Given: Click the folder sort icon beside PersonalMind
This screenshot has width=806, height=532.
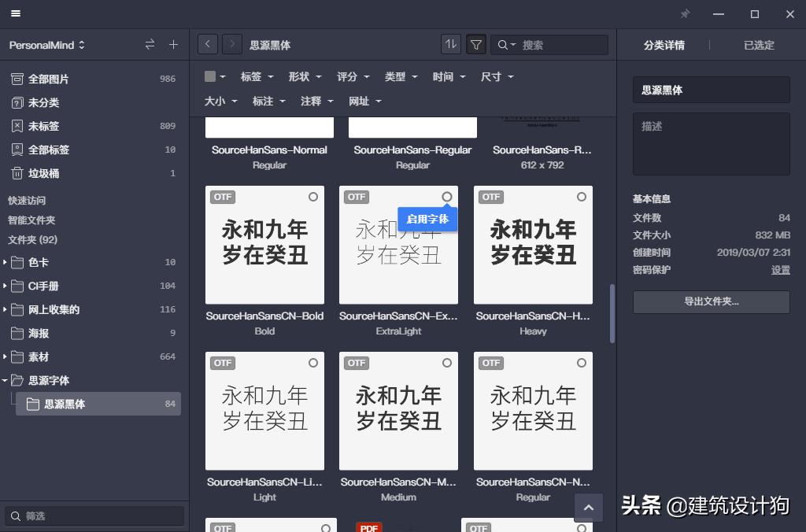Looking at the screenshot, I should tap(149, 44).
